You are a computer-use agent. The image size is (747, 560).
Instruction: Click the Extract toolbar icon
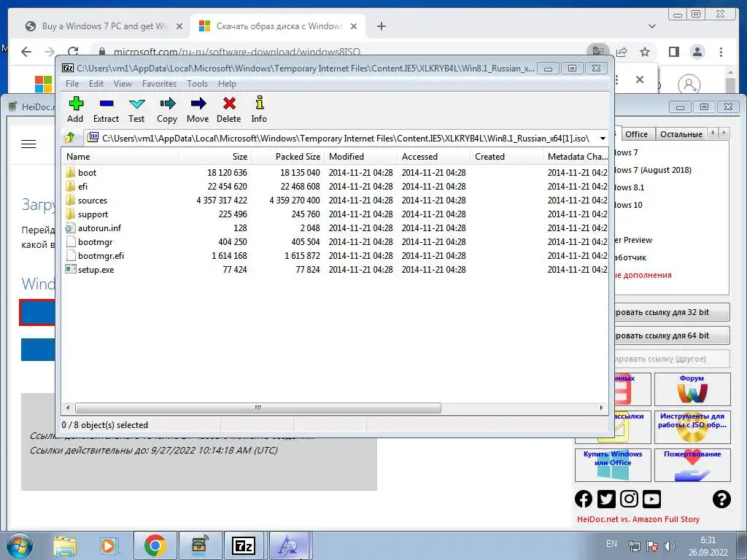(107, 110)
